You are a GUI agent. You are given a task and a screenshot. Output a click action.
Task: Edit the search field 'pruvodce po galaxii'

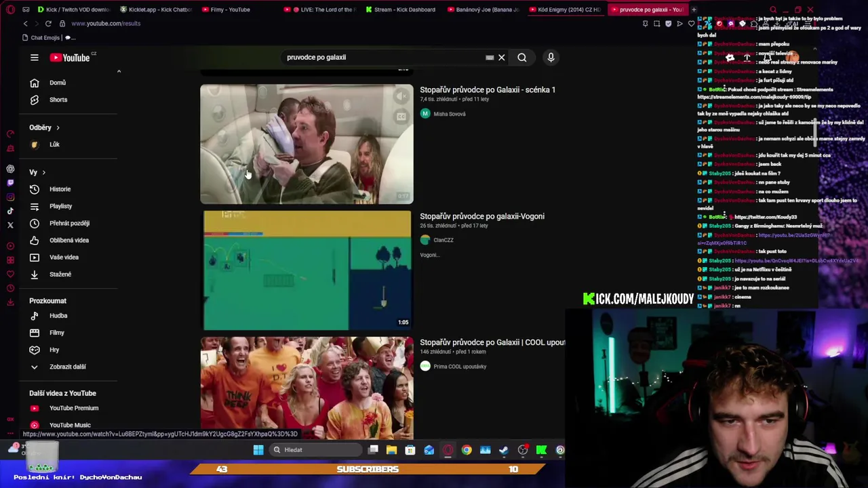click(x=383, y=58)
